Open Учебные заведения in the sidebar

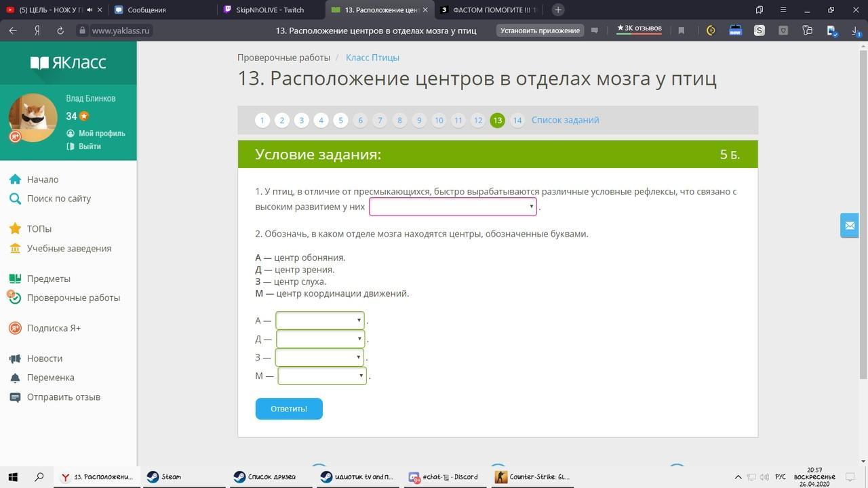tap(69, 248)
